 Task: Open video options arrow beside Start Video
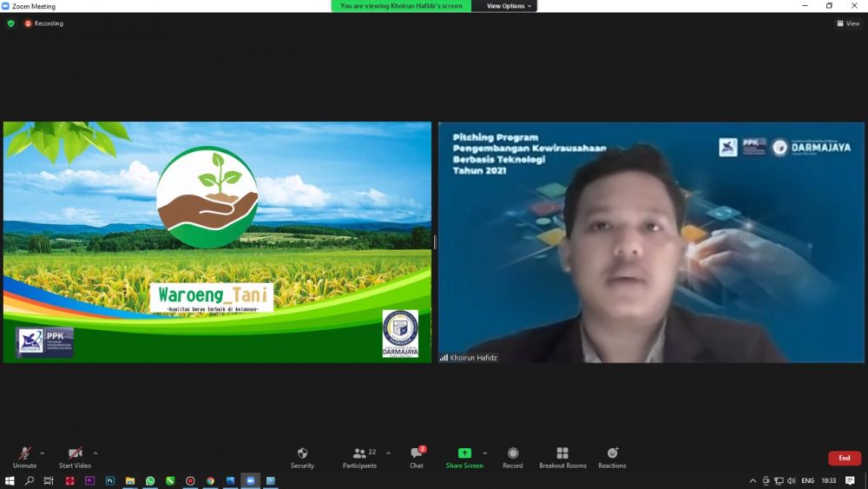pos(95,453)
